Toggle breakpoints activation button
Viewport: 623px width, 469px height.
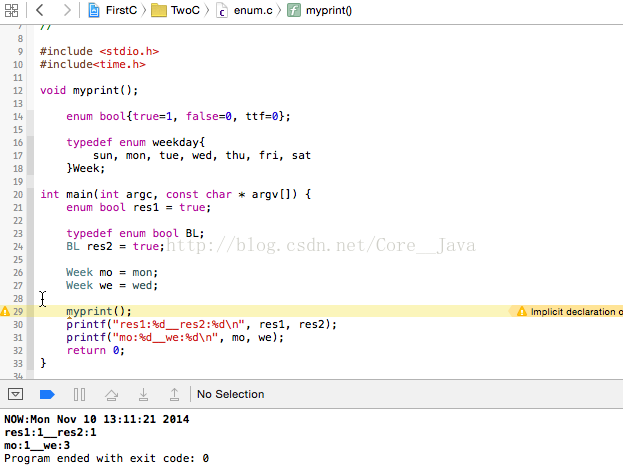tap(47, 395)
